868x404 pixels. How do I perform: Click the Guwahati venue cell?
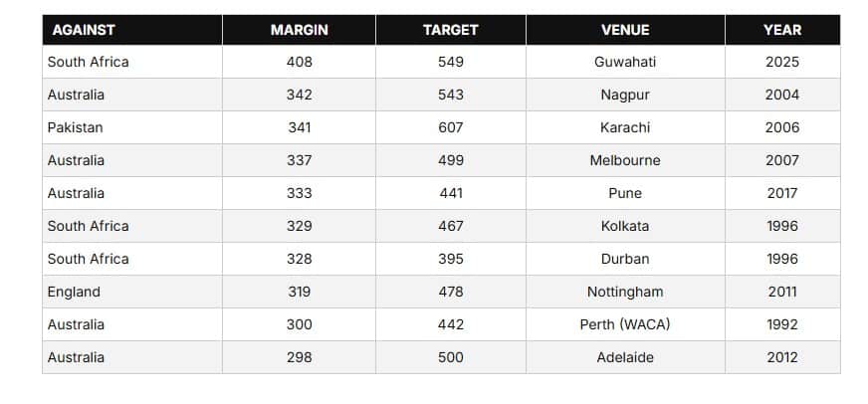point(625,62)
